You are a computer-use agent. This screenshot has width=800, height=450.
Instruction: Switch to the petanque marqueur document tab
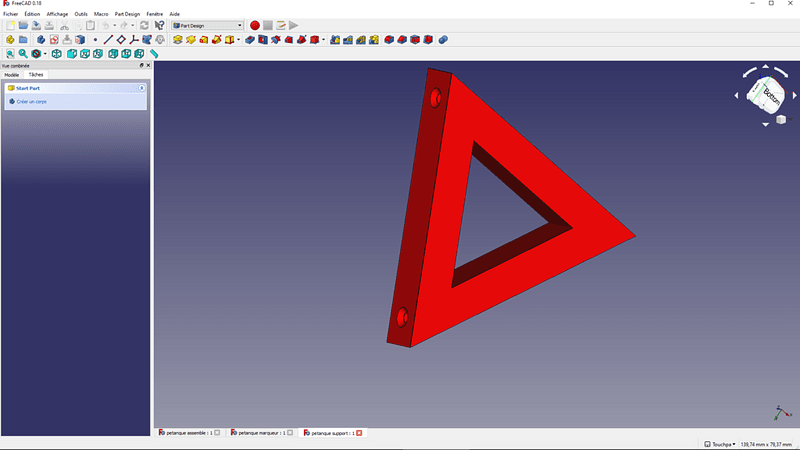click(x=261, y=433)
